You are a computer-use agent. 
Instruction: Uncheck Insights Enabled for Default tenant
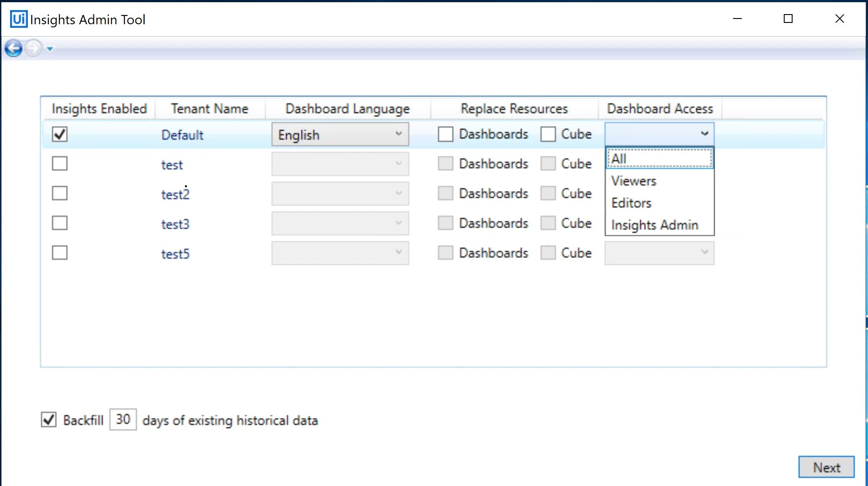click(60, 134)
